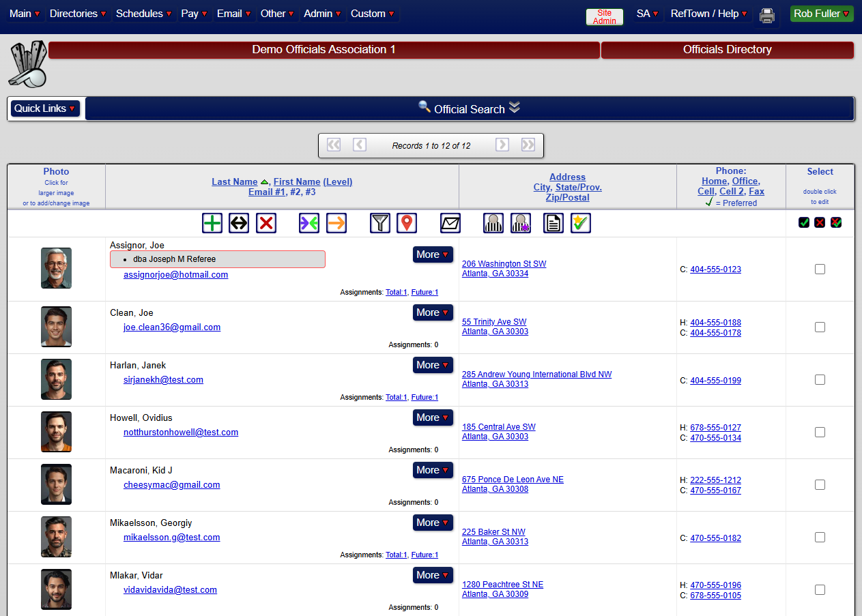Check the selection box for Assignor, Joe
Viewport: 862px width, 616px height.
coord(820,269)
